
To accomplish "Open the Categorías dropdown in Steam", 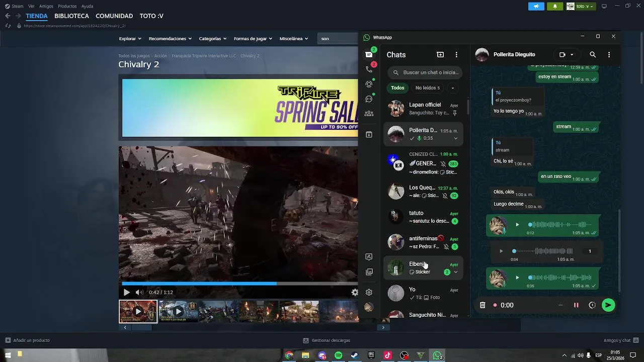I will pyautogui.click(x=212, y=39).
